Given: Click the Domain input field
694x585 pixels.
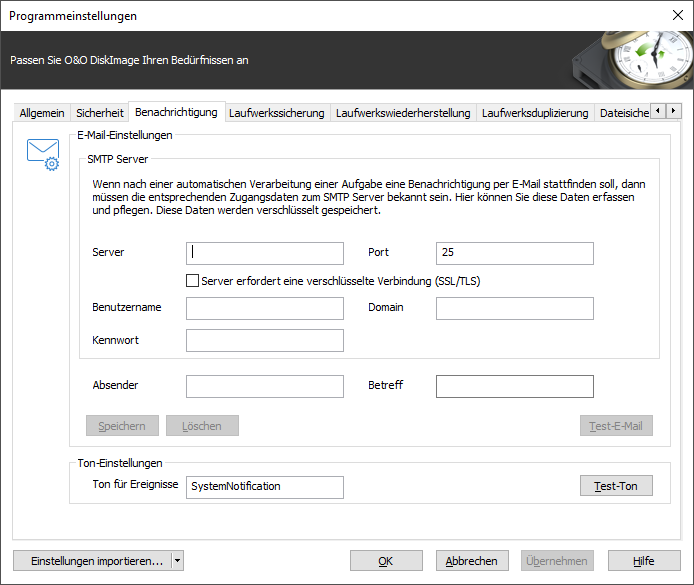Looking at the screenshot, I should tap(515, 308).
